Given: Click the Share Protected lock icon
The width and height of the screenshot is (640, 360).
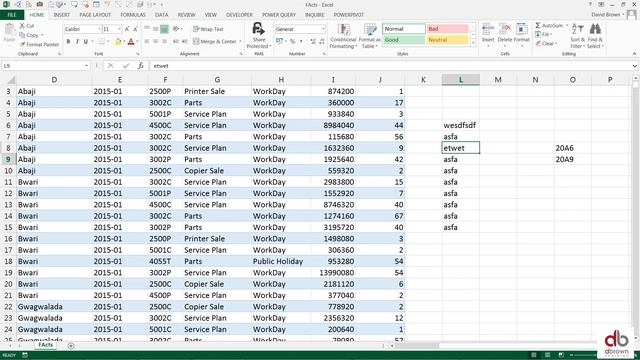Looking at the screenshot, I should point(258,29).
